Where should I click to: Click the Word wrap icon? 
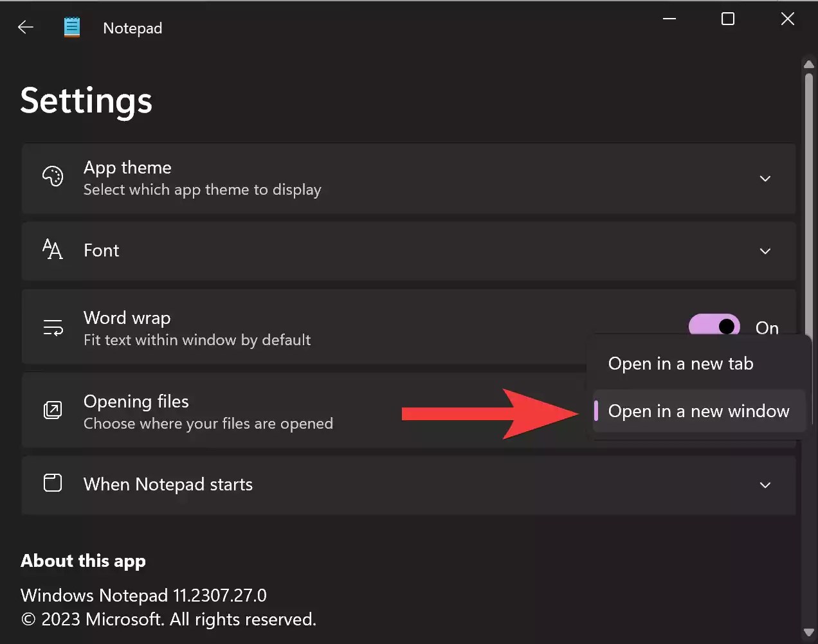(x=52, y=327)
